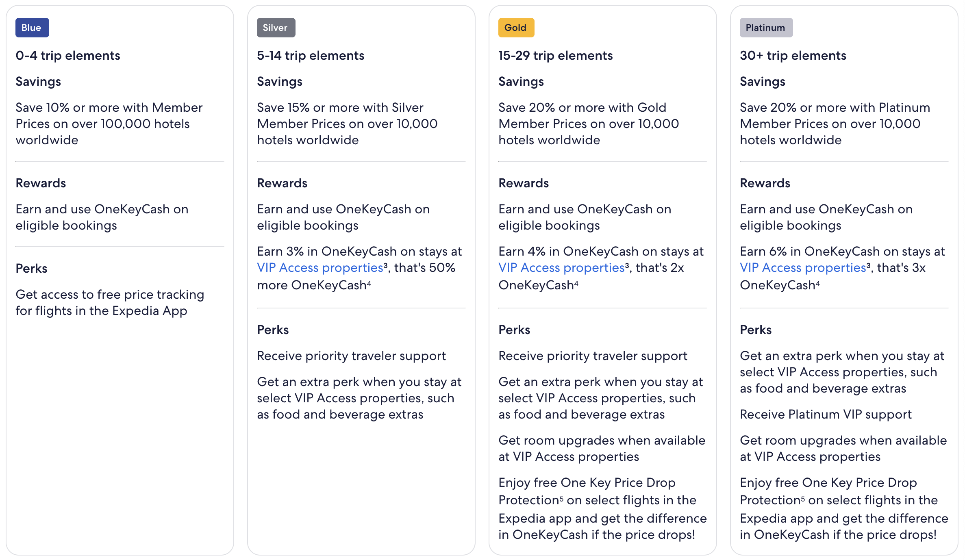Click Gold Price Drop Protection paragraph
The height and width of the screenshot is (560, 965).
(x=602, y=508)
